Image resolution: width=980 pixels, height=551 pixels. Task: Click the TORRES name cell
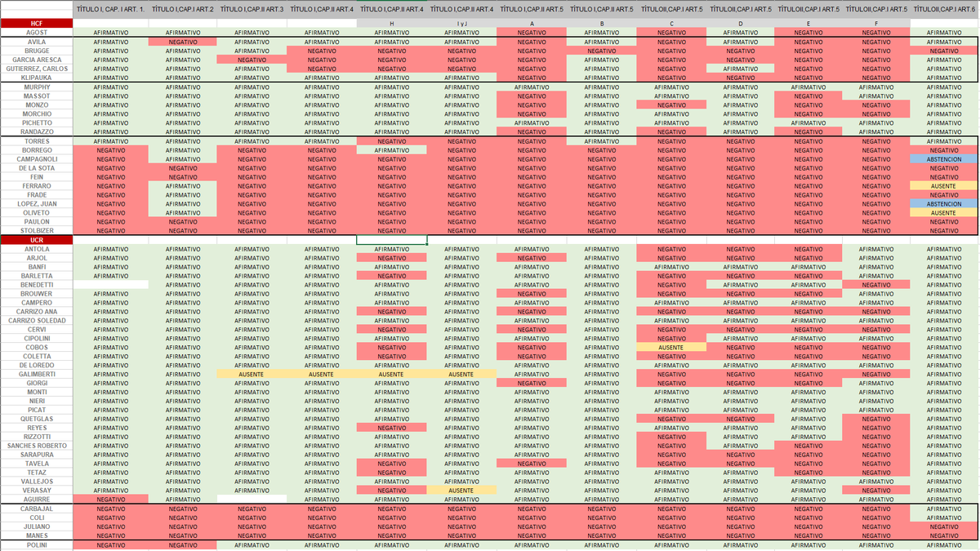37,141
